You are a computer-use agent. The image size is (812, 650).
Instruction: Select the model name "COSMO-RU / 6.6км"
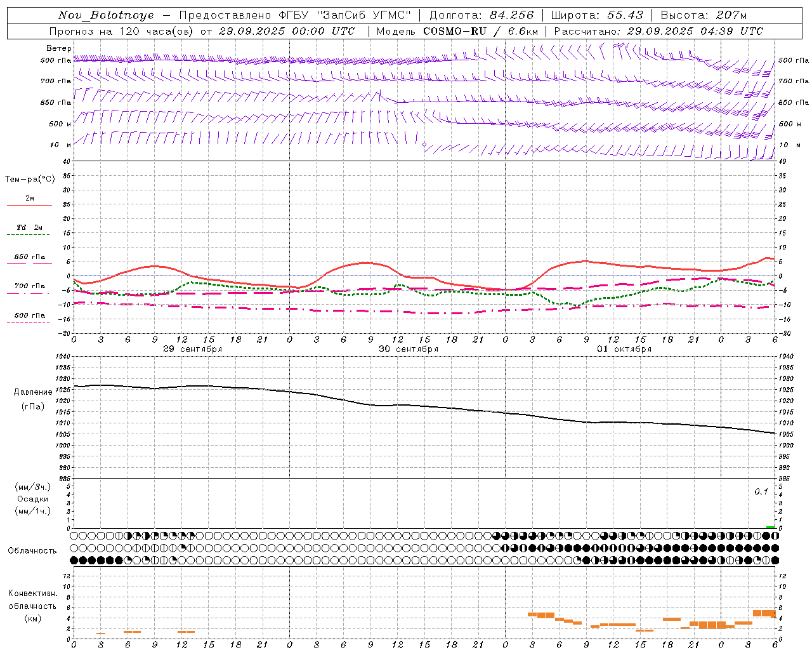pyautogui.click(x=481, y=31)
